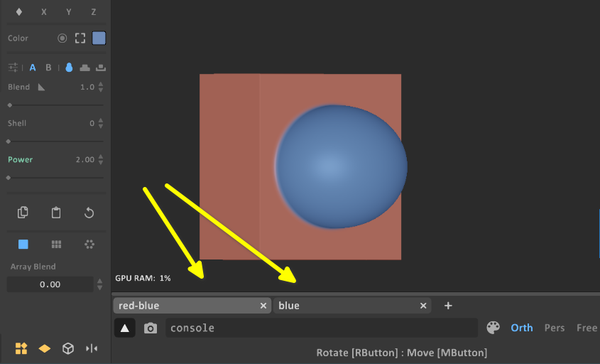Toggle shape mode B

tap(49, 68)
